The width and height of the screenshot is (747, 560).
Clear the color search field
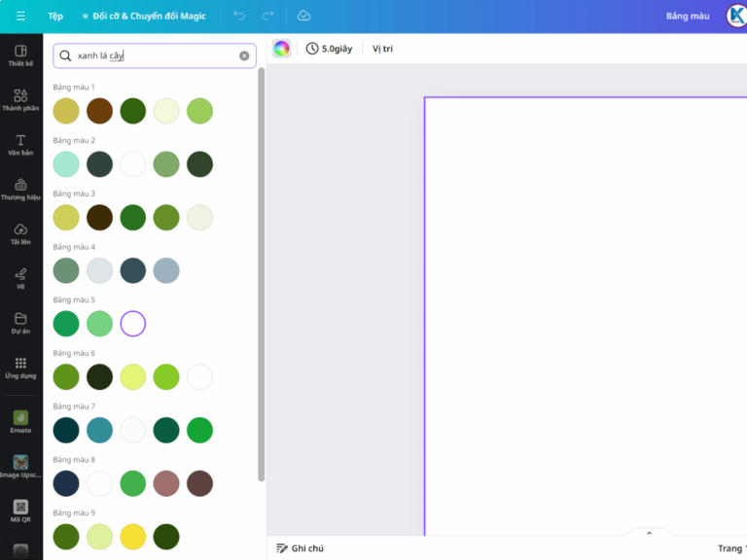pyautogui.click(x=244, y=56)
